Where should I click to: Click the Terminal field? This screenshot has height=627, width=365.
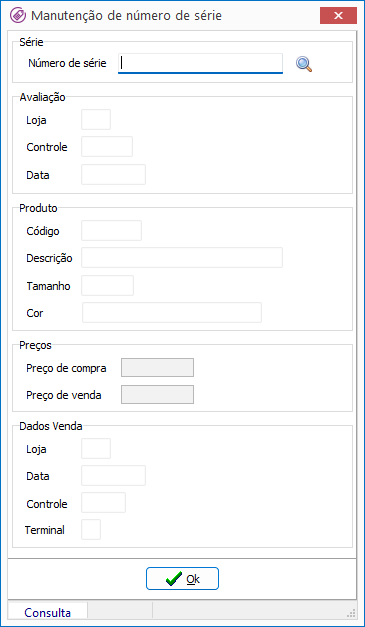click(x=91, y=530)
